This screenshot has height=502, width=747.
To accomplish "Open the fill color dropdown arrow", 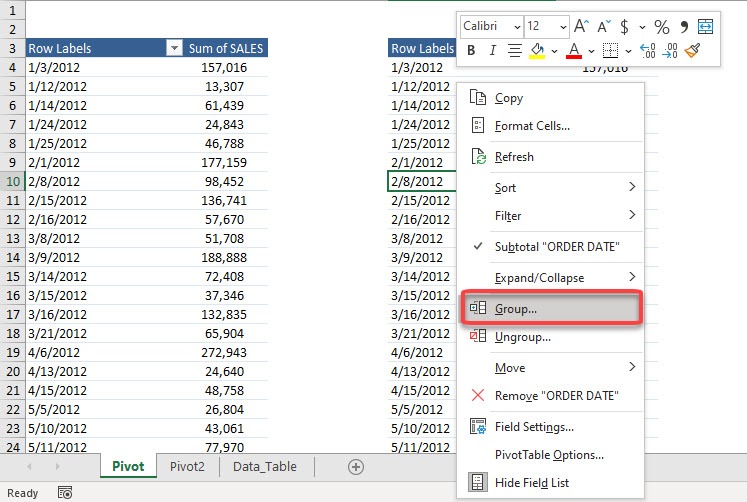I will click(554, 51).
